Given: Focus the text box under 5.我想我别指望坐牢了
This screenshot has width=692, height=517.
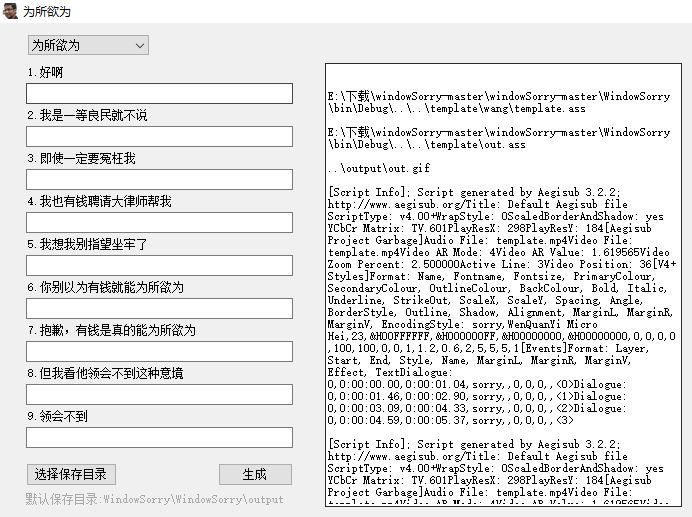Looking at the screenshot, I should point(159,265).
